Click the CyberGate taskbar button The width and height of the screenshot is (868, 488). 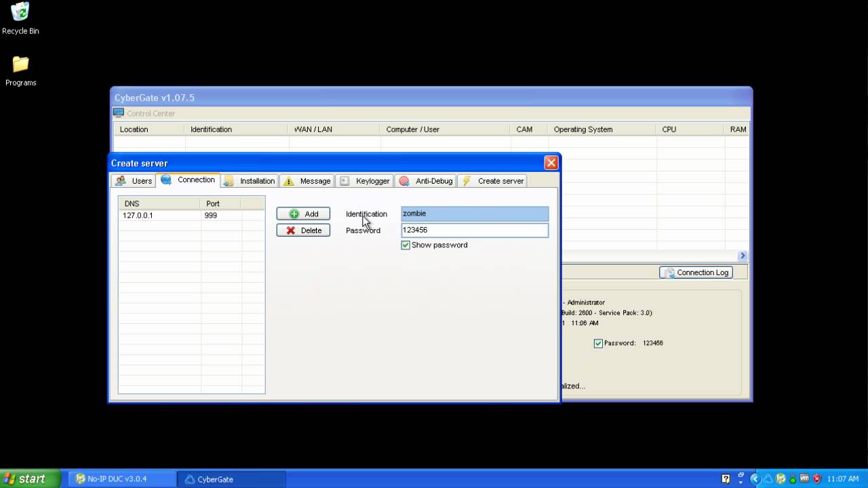pyautogui.click(x=231, y=479)
